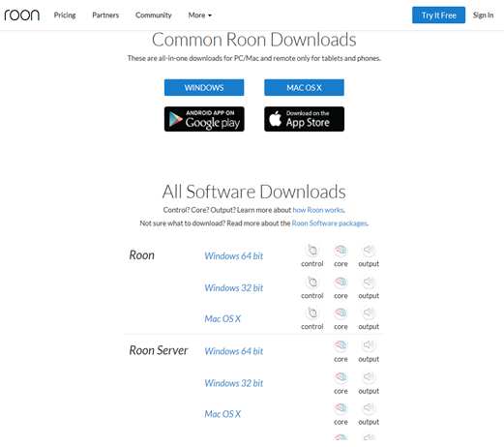Click the core icon in Roon Server Windows 32 bit row

click(x=341, y=377)
